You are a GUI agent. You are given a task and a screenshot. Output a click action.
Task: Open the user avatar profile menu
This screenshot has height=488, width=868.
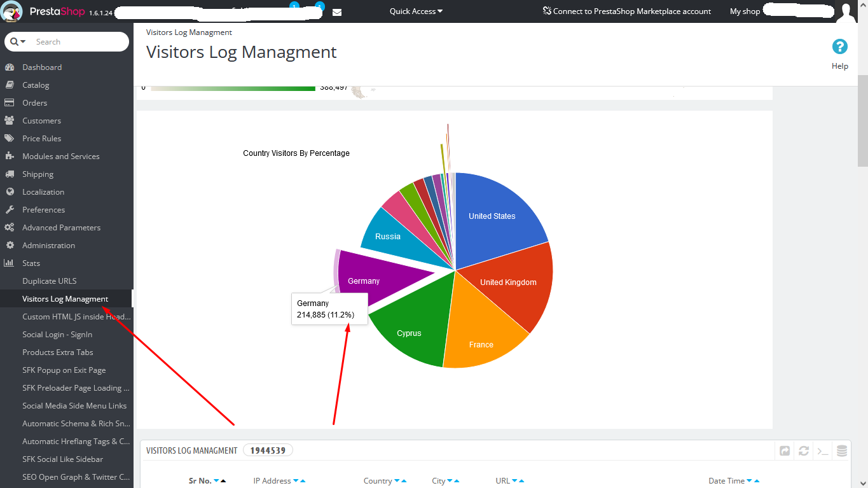(846, 11)
